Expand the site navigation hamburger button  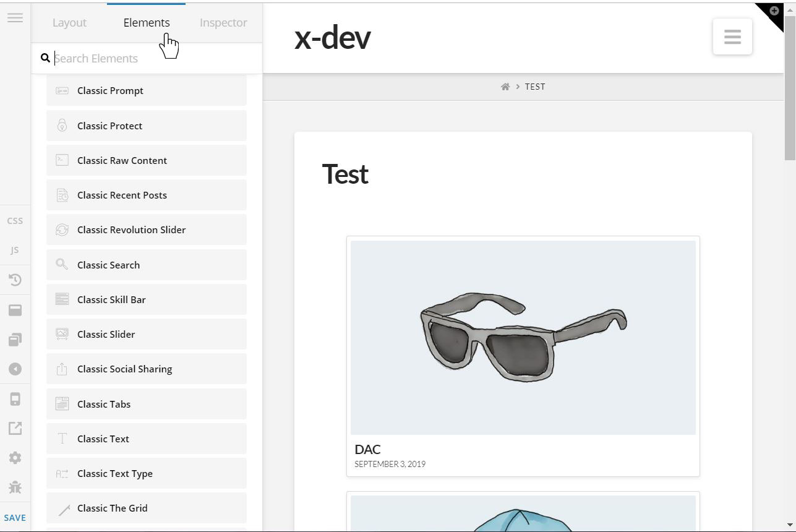[x=732, y=36]
